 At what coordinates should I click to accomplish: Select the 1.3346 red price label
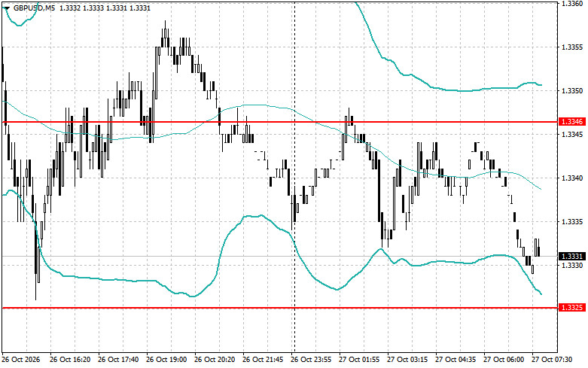click(x=571, y=122)
